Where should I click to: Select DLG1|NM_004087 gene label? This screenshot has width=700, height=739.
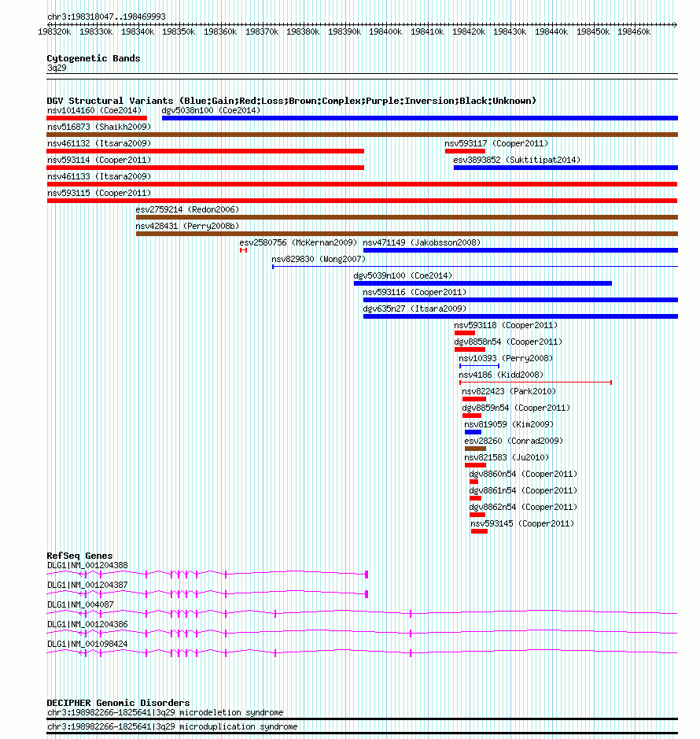[80, 604]
